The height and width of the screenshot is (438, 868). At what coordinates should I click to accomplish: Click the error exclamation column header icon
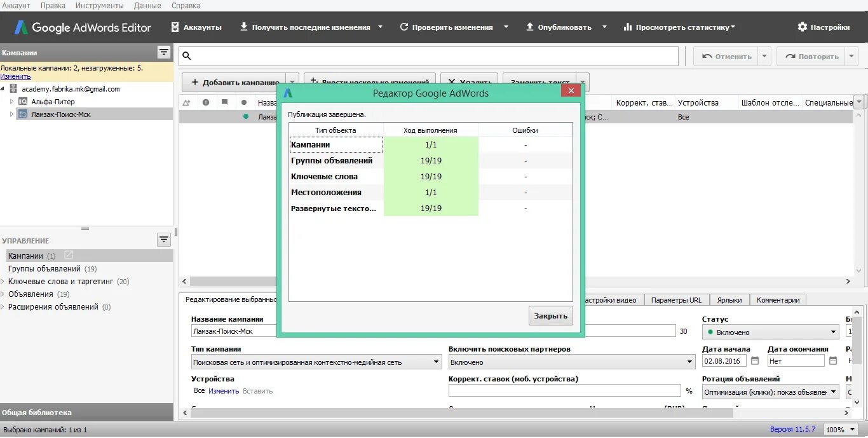[206, 102]
